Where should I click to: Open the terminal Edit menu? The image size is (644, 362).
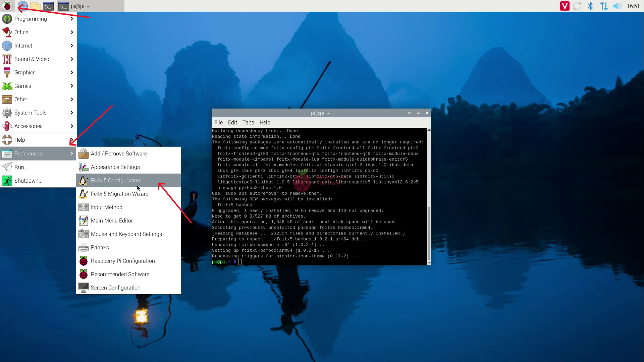coord(232,122)
